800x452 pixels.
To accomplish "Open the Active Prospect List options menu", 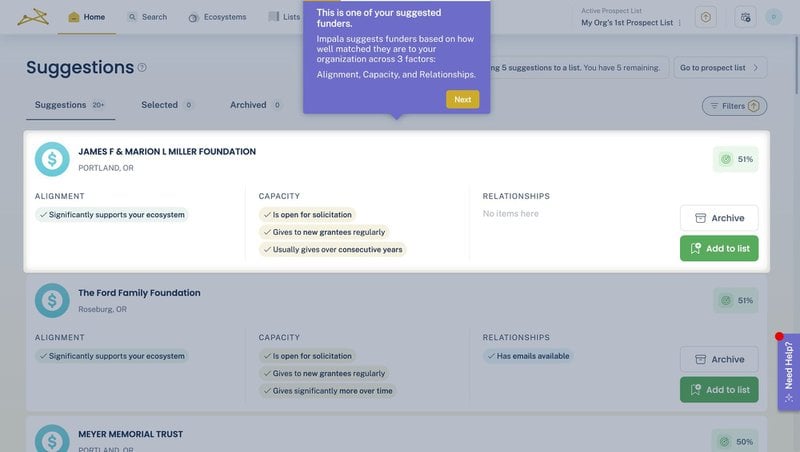I will (x=680, y=23).
